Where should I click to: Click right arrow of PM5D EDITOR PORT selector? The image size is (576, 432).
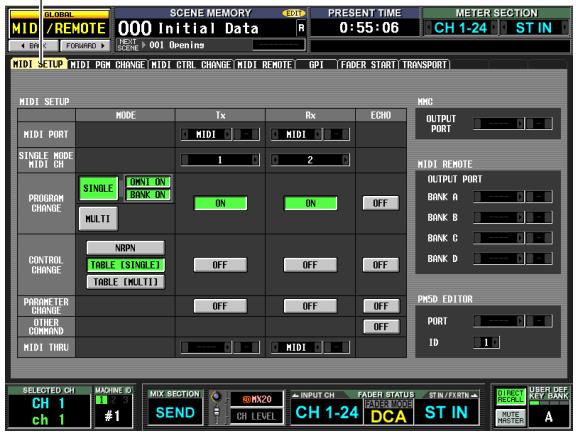[520, 321]
